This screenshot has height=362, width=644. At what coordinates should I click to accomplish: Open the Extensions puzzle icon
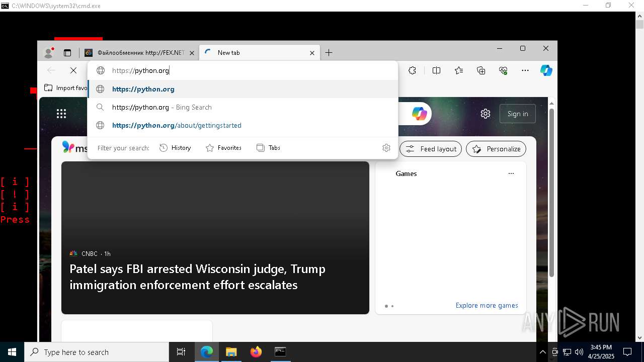click(413, 70)
